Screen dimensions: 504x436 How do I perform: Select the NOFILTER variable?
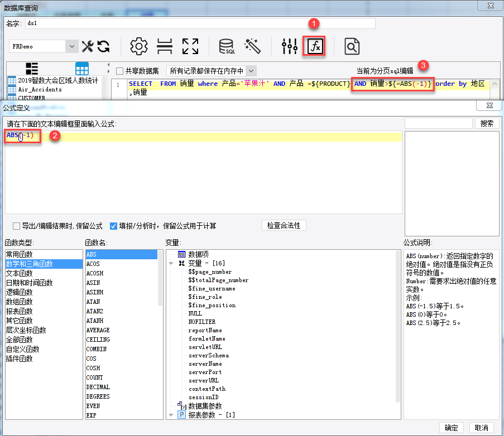tap(202, 322)
